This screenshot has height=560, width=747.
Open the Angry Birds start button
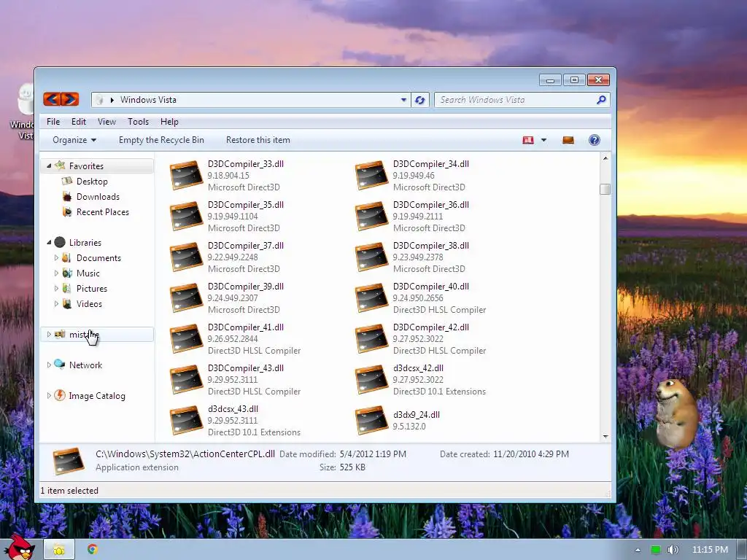(19, 548)
